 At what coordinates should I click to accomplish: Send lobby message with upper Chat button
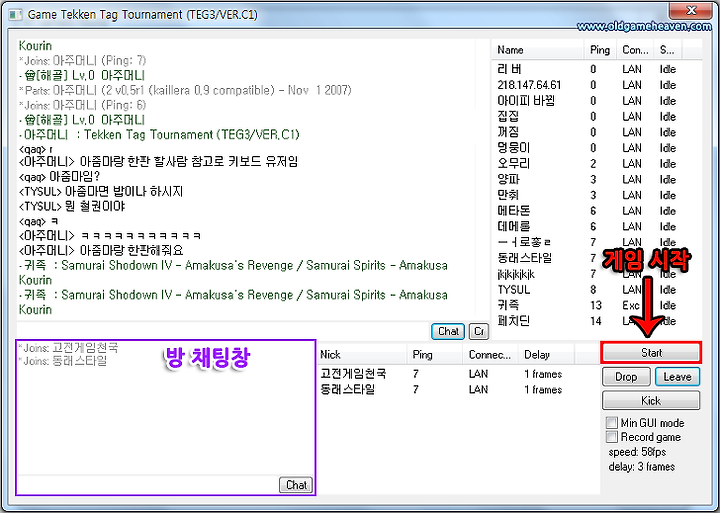point(448,331)
